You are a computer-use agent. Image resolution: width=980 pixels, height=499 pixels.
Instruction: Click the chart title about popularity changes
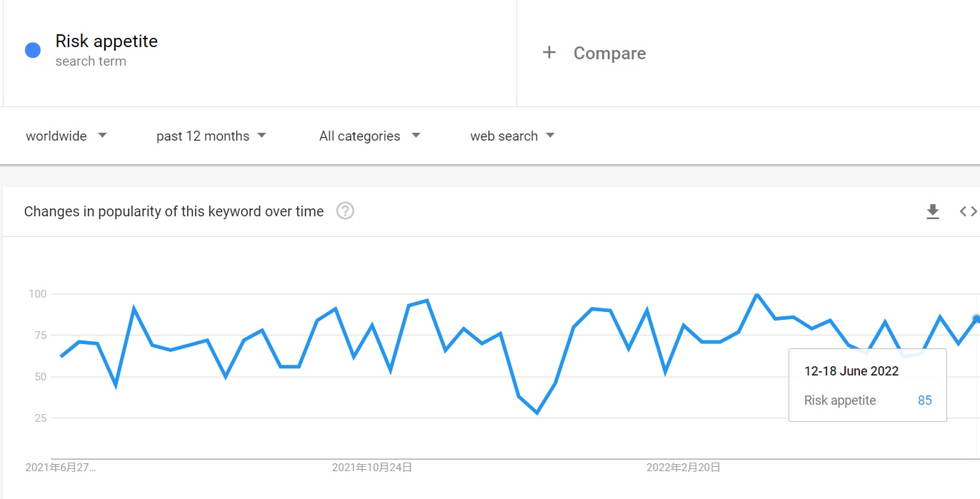pyautogui.click(x=174, y=211)
